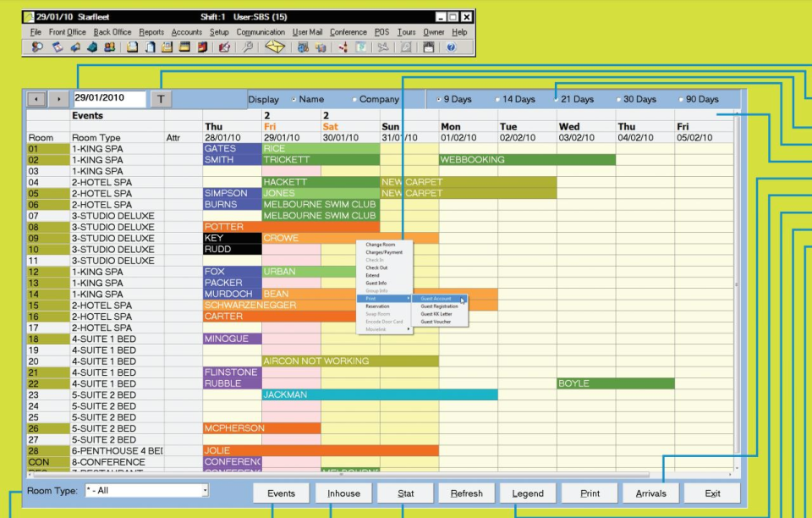Select the AIRCON NOT WORKING block
812x518 pixels.
pos(350,361)
